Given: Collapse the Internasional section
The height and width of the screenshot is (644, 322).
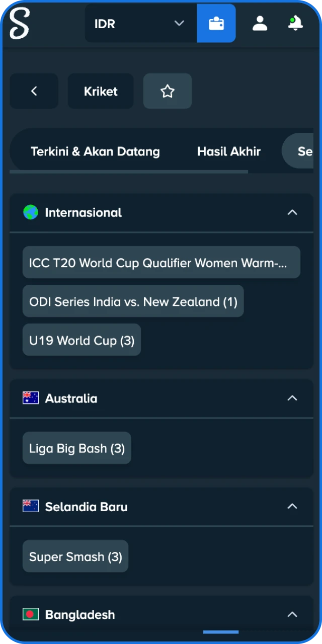Looking at the screenshot, I should click(292, 212).
